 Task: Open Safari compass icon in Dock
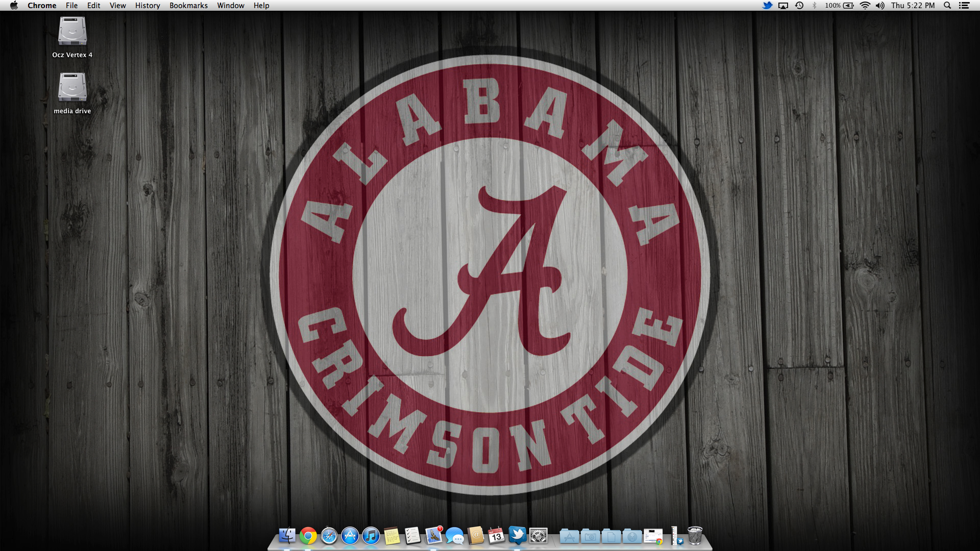point(329,536)
